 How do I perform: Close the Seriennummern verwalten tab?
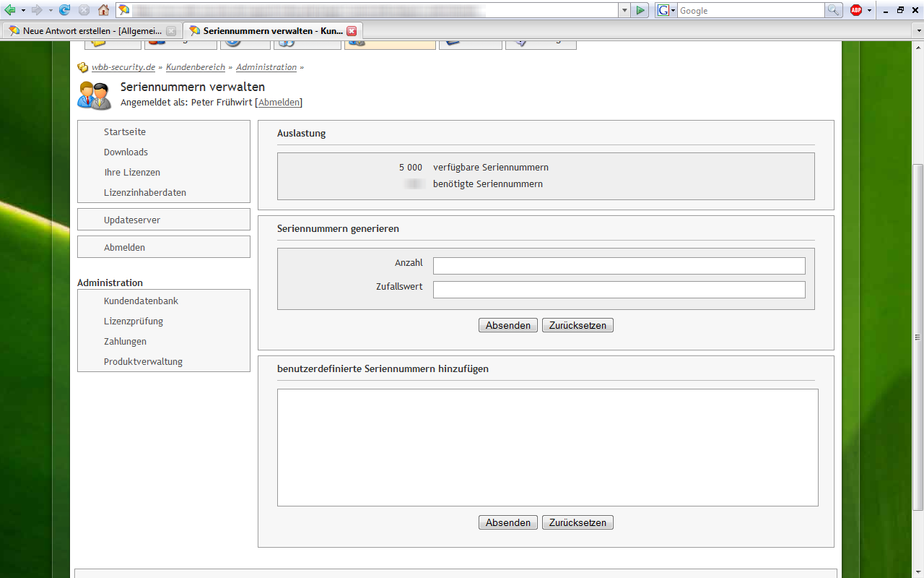(x=352, y=31)
